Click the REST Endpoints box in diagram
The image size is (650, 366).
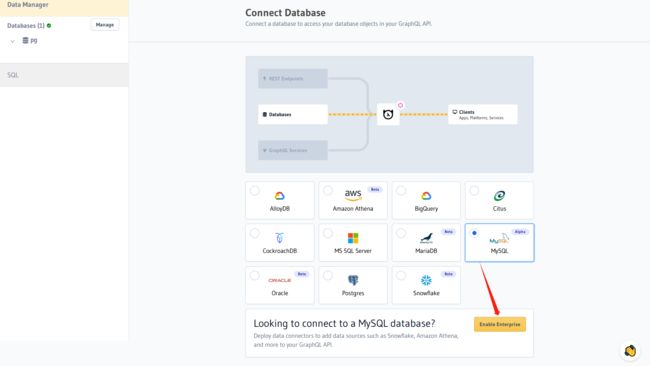[x=293, y=78]
